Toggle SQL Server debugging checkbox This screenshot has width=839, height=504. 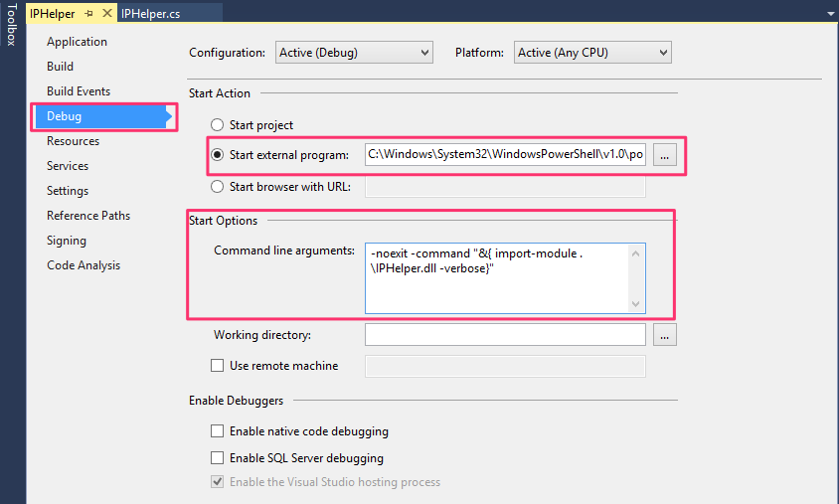coord(218,458)
